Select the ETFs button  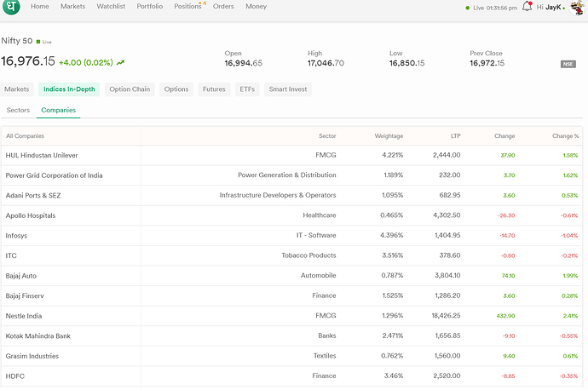click(247, 89)
